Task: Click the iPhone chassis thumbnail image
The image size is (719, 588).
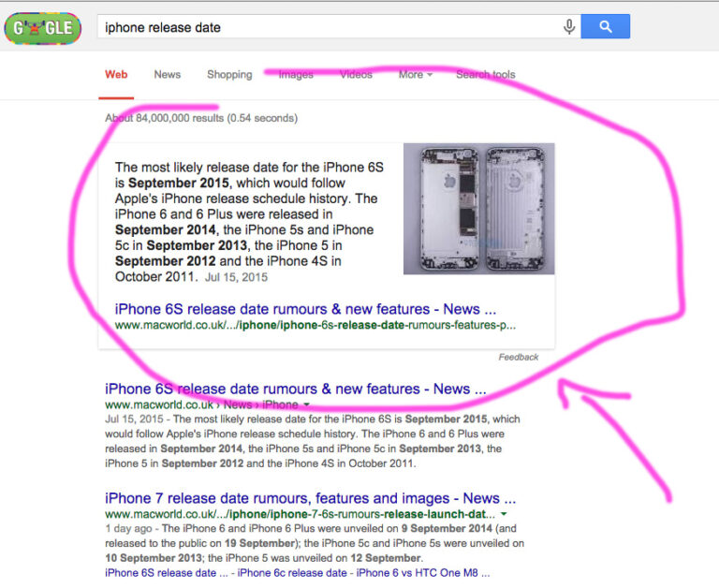Action: (x=478, y=209)
